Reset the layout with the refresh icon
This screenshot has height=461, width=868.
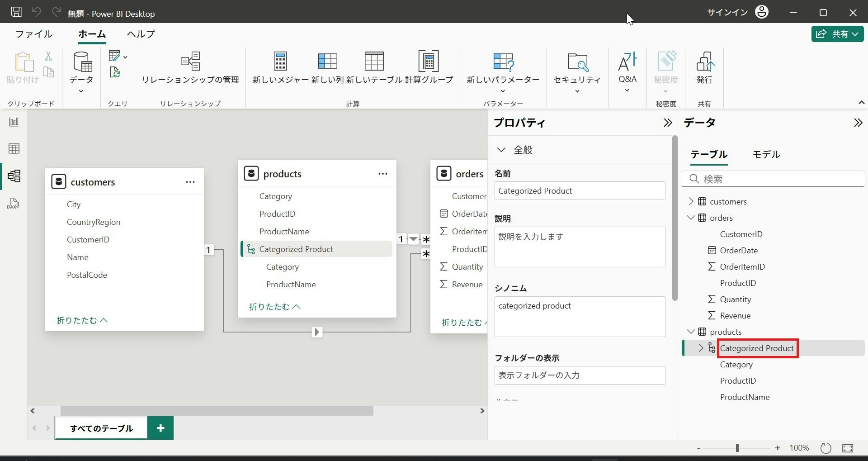(826, 448)
